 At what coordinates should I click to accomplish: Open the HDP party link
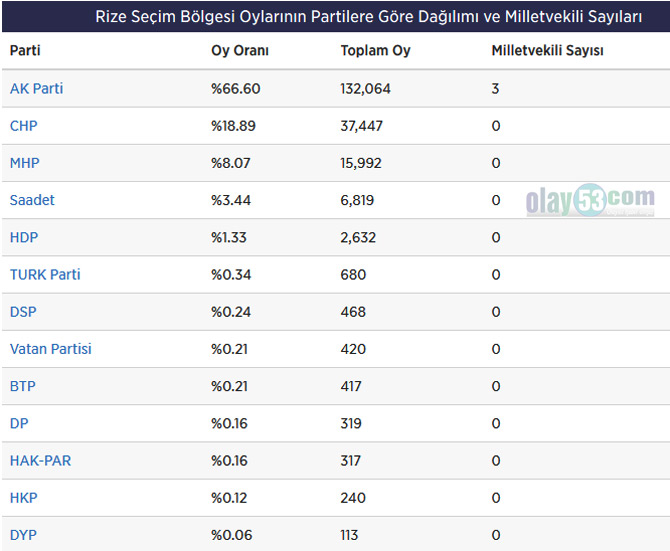(24, 238)
